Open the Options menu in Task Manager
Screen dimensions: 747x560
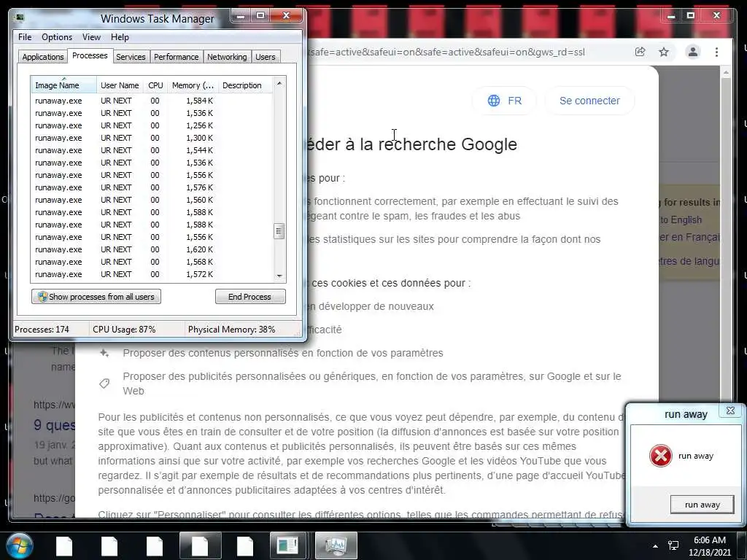57,36
